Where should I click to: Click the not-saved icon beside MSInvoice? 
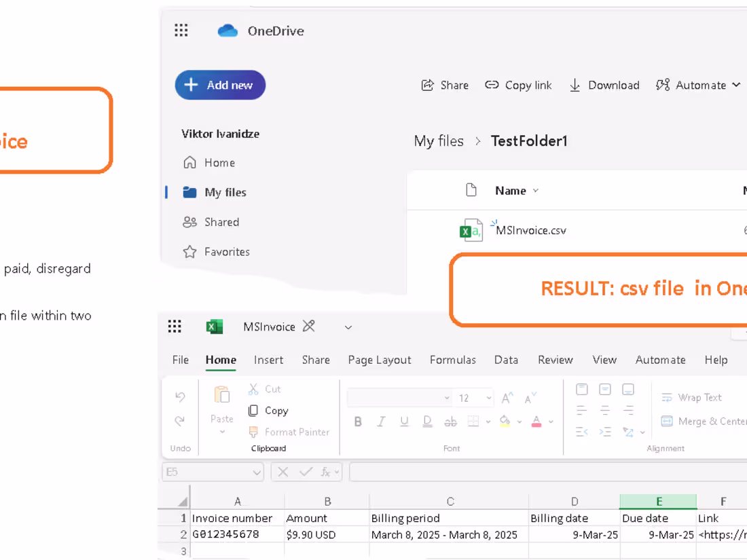coord(309,326)
